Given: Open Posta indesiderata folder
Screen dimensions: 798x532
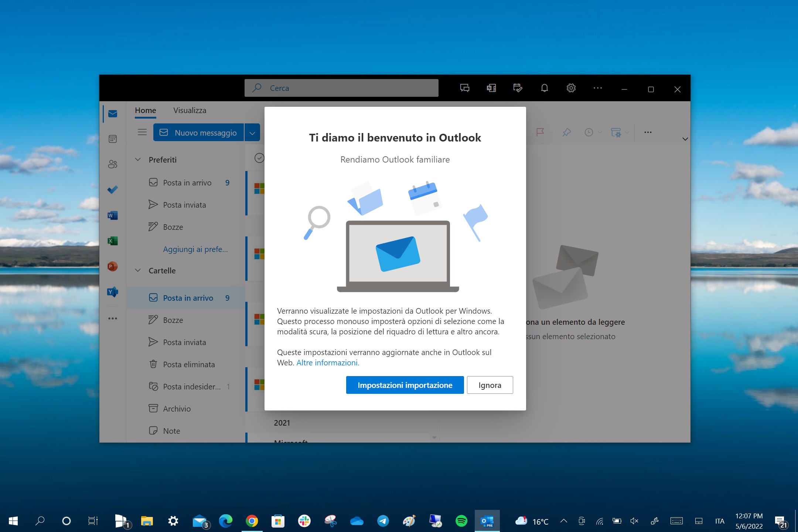Looking at the screenshot, I should pos(186,386).
